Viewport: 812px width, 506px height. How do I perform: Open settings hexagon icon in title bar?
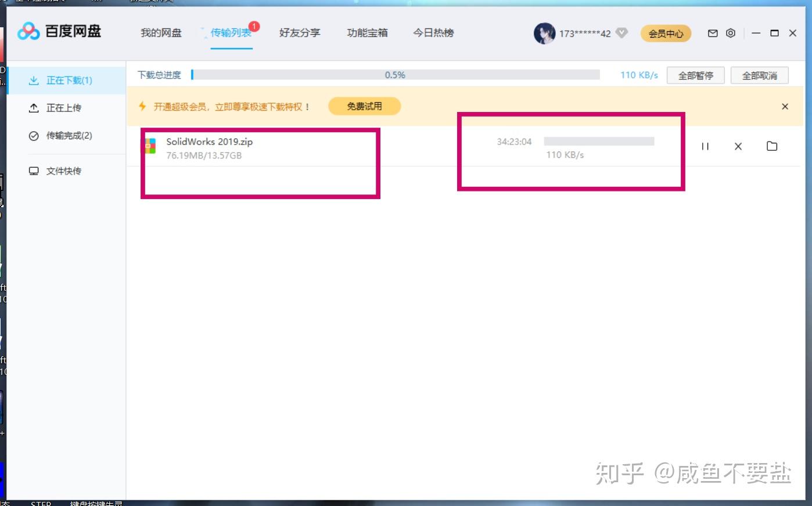click(731, 33)
